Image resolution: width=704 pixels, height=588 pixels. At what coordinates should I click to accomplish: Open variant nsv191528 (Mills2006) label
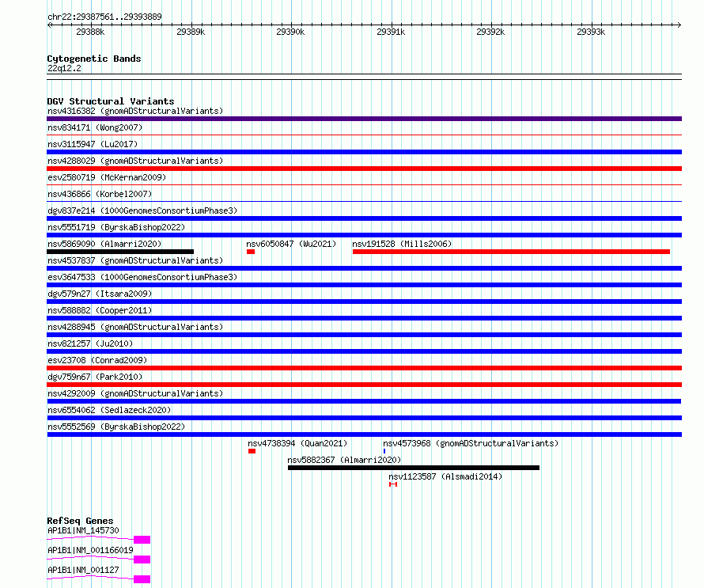tap(402, 244)
